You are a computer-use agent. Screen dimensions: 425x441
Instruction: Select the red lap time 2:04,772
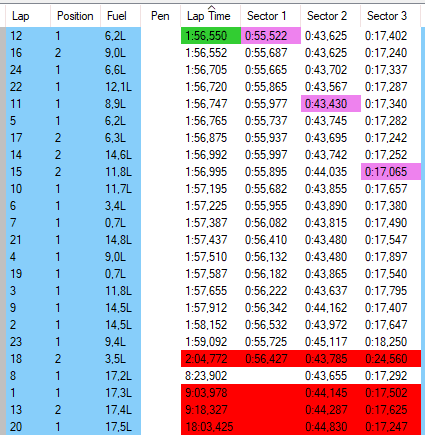click(x=206, y=359)
